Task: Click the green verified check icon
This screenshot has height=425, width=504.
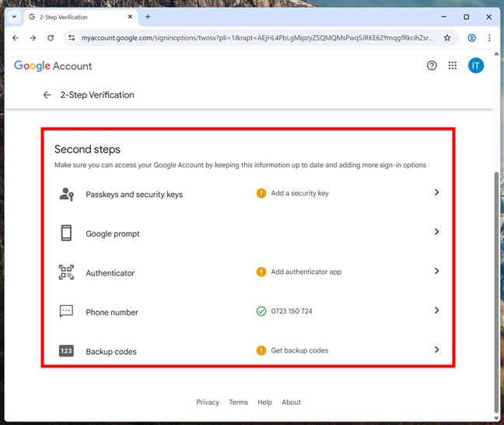Action: tap(261, 311)
